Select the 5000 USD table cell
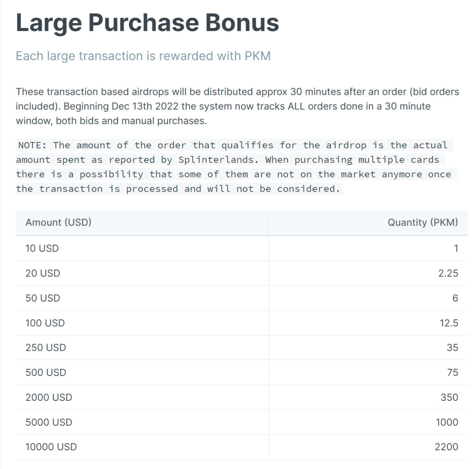476x469 pixels. click(142, 422)
